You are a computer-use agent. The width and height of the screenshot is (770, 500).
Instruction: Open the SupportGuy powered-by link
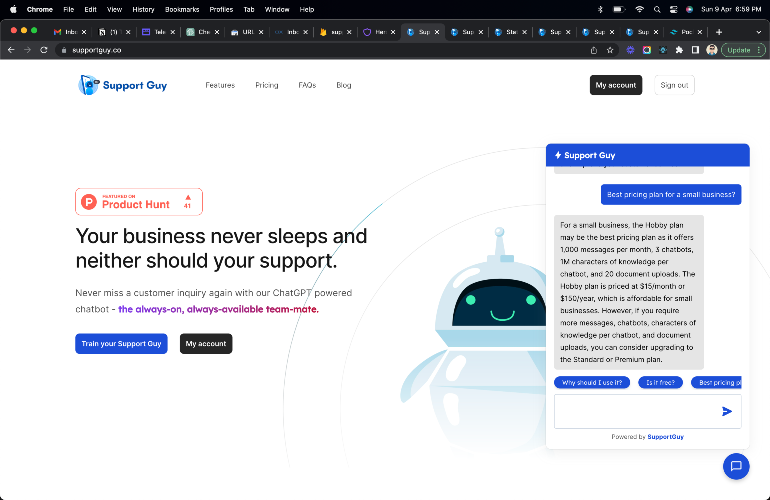coord(665,437)
